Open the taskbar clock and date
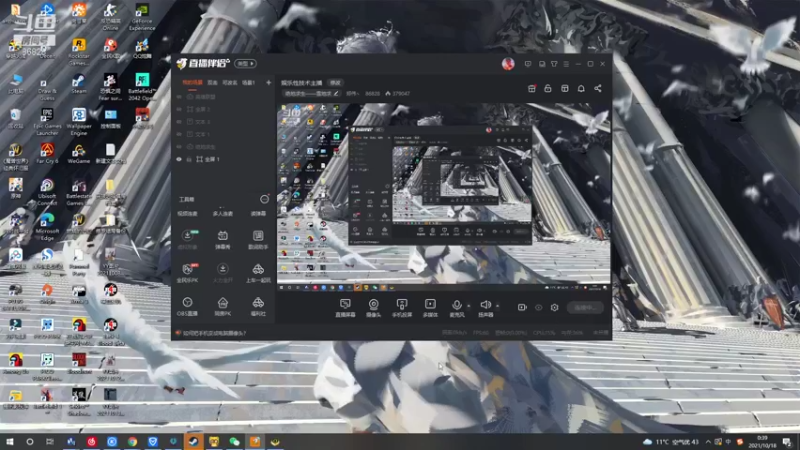Screen dimensions: 800x450 pyautogui.click(x=762, y=442)
